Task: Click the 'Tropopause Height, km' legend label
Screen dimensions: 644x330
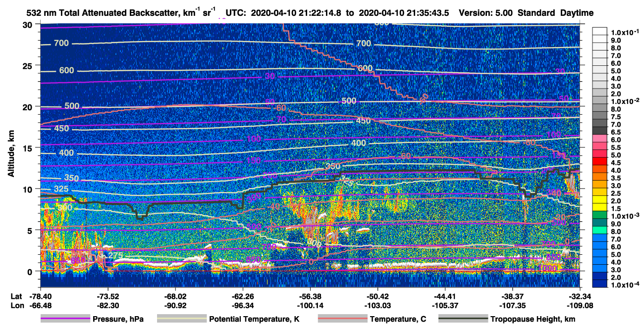Action: tap(533, 319)
